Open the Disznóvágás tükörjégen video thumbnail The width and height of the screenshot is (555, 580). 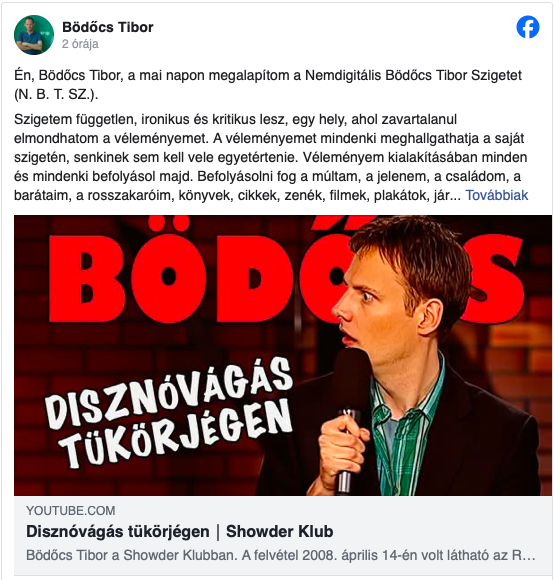283,355
